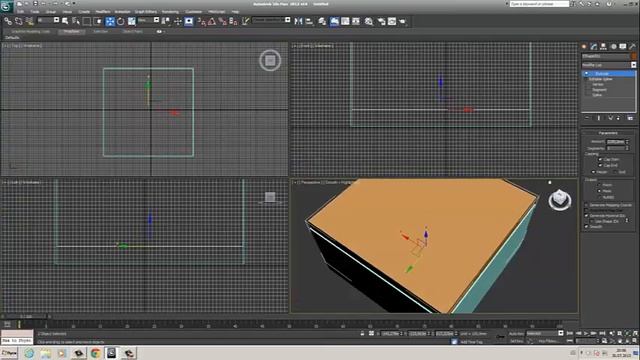The height and width of the screenshot is (360, 640).
Task: Open the Group menu
Action: pos(51,12)
